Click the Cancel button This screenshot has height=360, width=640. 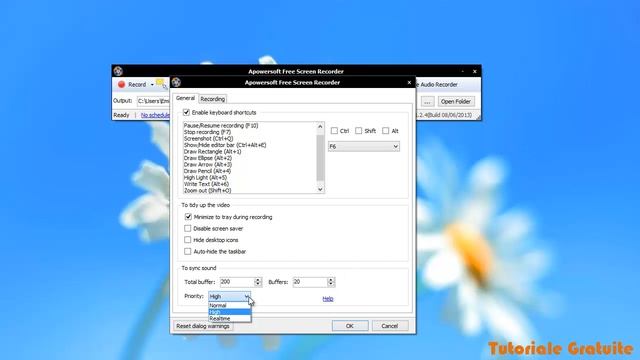[390, 326]
